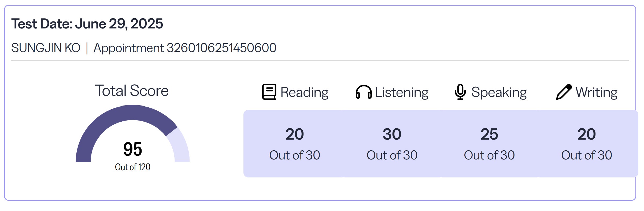Click the Speaking microphone icon
This screenshot has width=644, height=211.
pos(460,92)
